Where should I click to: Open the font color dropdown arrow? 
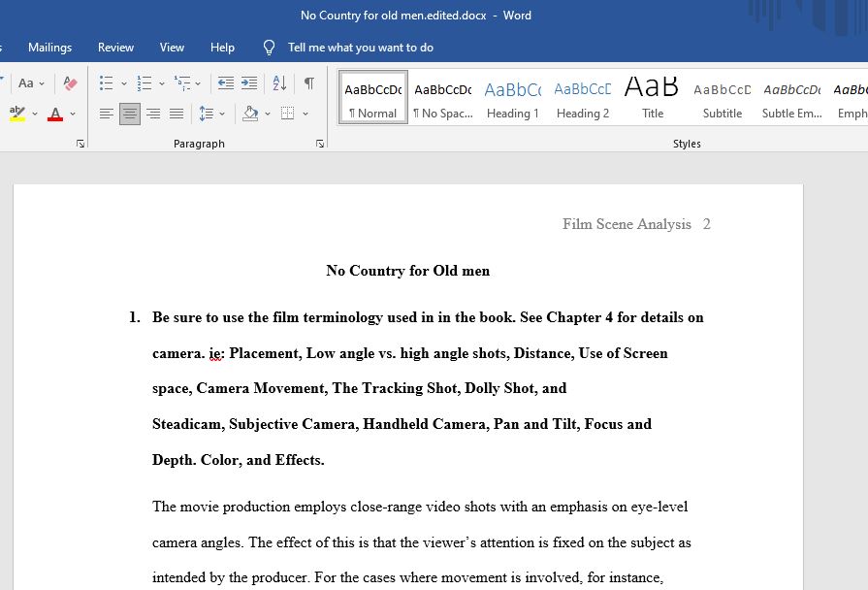(73, 115)
